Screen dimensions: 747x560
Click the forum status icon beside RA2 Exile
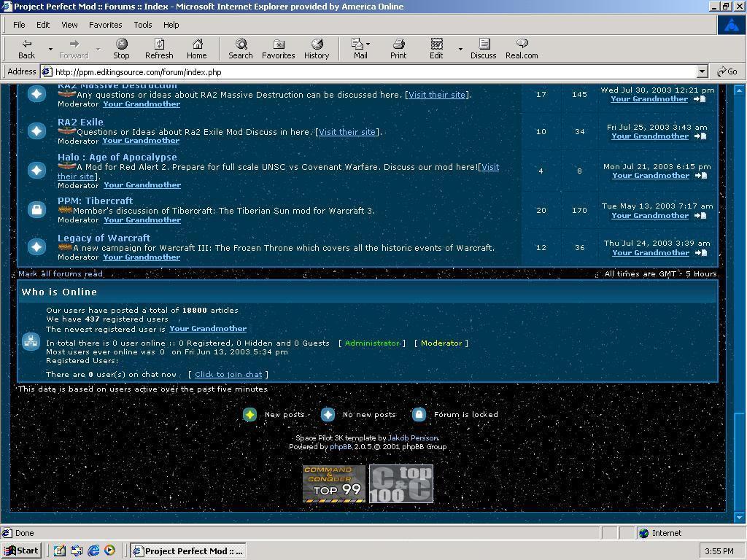click(36, 131)
